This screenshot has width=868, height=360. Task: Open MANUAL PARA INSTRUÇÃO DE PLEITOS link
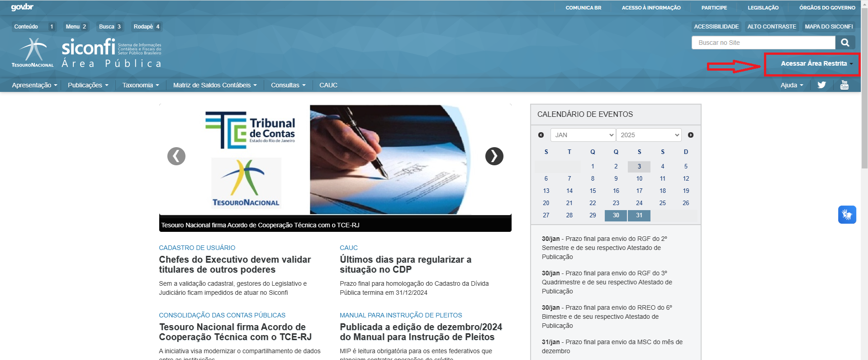(401, 315)
